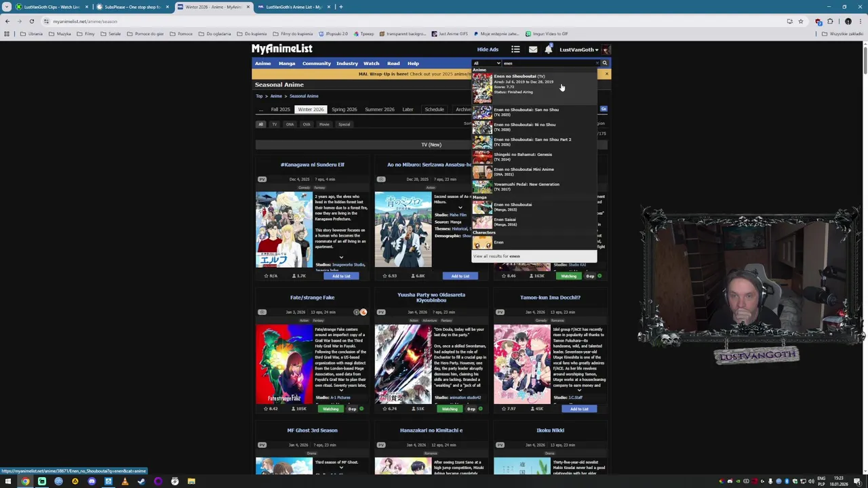
Task: Click the browser address bar
Action: 407,21
